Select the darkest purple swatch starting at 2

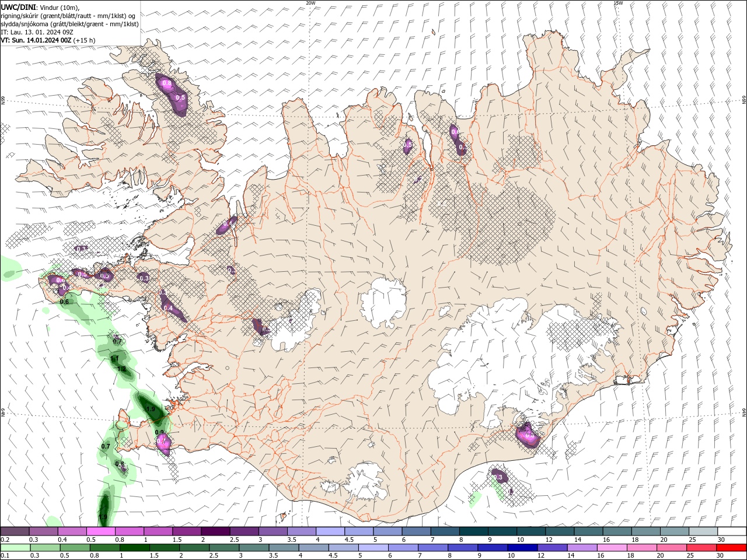point(215,531)
